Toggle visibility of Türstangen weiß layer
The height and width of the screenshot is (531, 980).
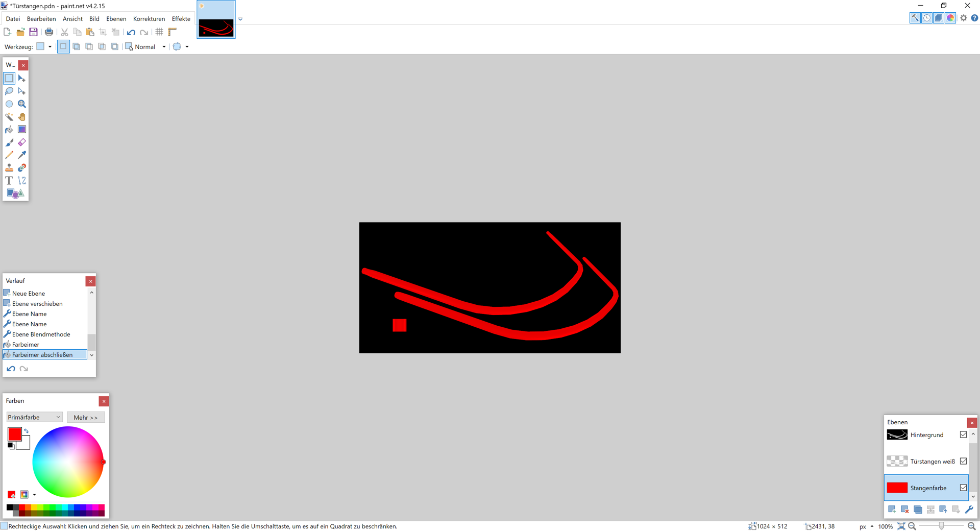point(963,461)
